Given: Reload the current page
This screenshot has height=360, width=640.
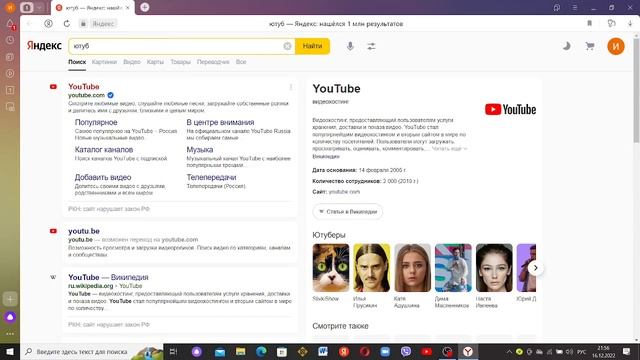Looking at the screenshot, I should [x=67, y=24].
